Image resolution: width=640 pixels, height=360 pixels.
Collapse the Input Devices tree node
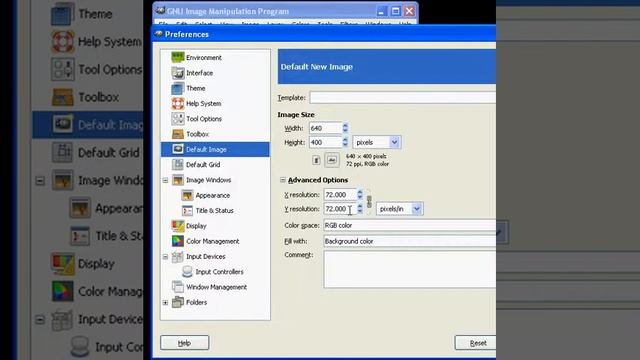(165, 257)
